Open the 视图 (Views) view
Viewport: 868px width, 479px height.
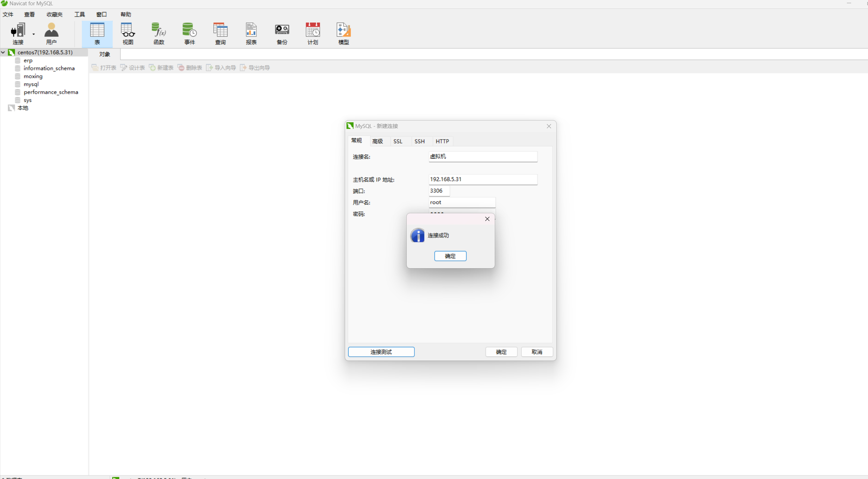pos(127,33)
